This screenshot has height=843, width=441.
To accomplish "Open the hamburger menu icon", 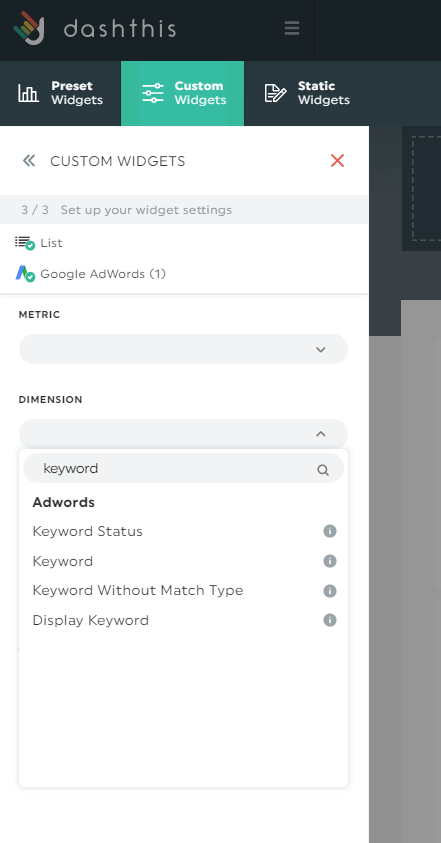I will coord(292,28).
